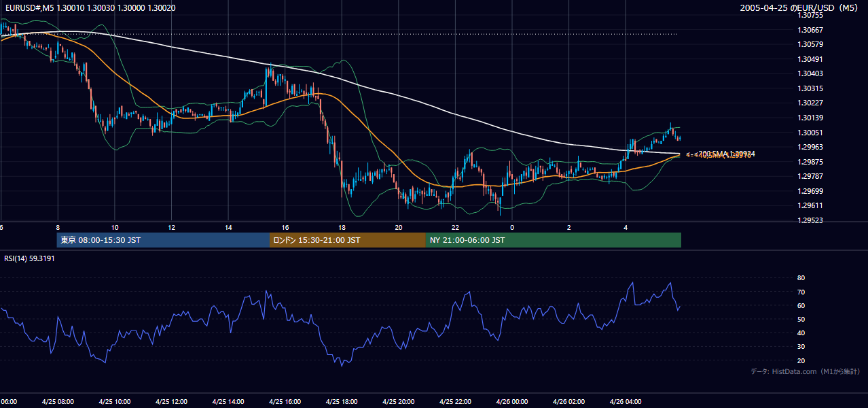The image size is (868, 408).
Task: Click RSI scale label 60
Action: pos(801,305)
